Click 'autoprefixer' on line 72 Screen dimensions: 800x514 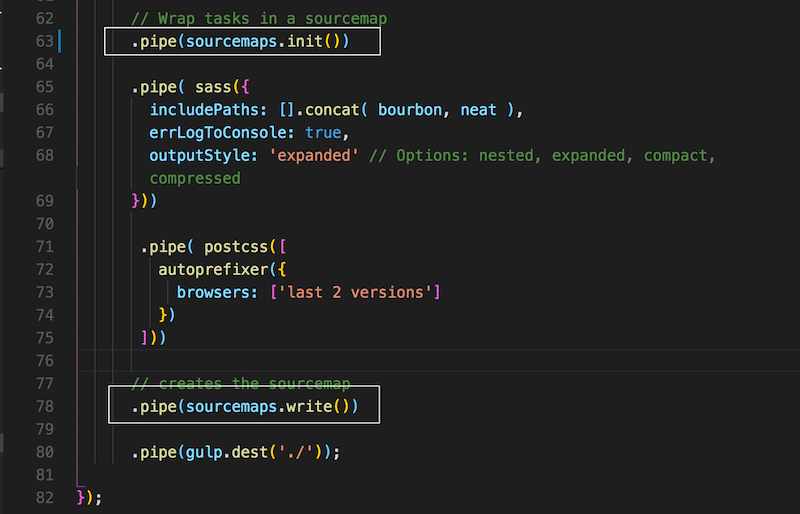pos(213,270)
